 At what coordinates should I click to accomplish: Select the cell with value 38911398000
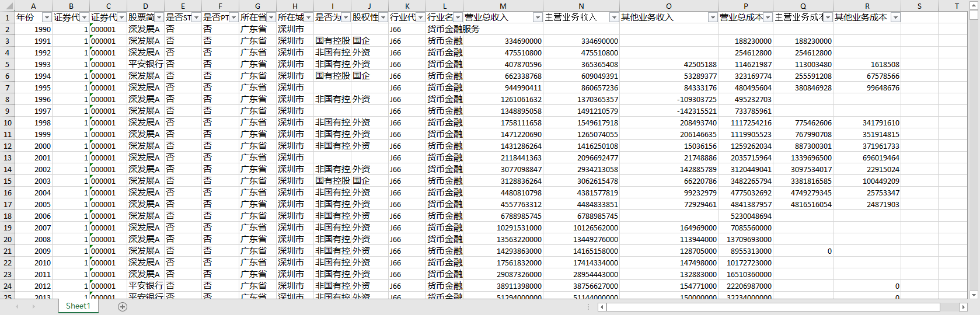point(503,286)
